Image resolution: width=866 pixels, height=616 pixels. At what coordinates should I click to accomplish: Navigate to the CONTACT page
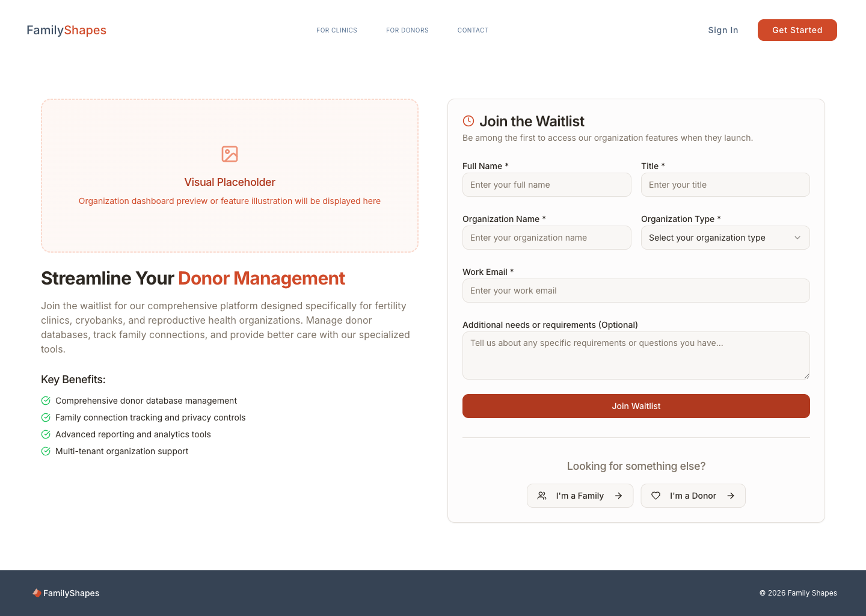(x=473, y=30)
